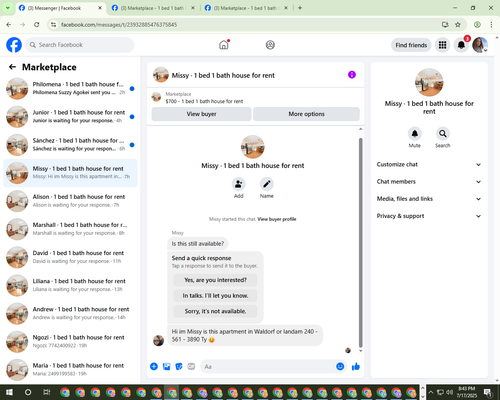
Task: Choose a sticker icon in composer
Action: click(x=179, y=367)
